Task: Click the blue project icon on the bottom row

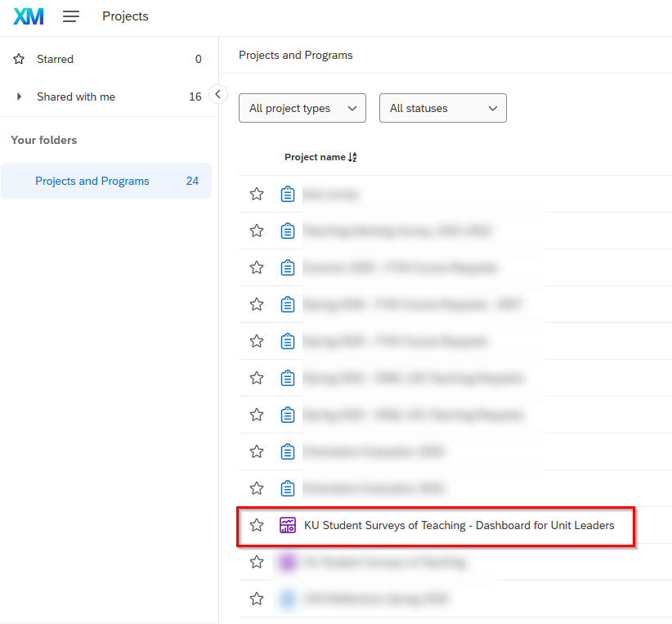Action: pos(288,599)
